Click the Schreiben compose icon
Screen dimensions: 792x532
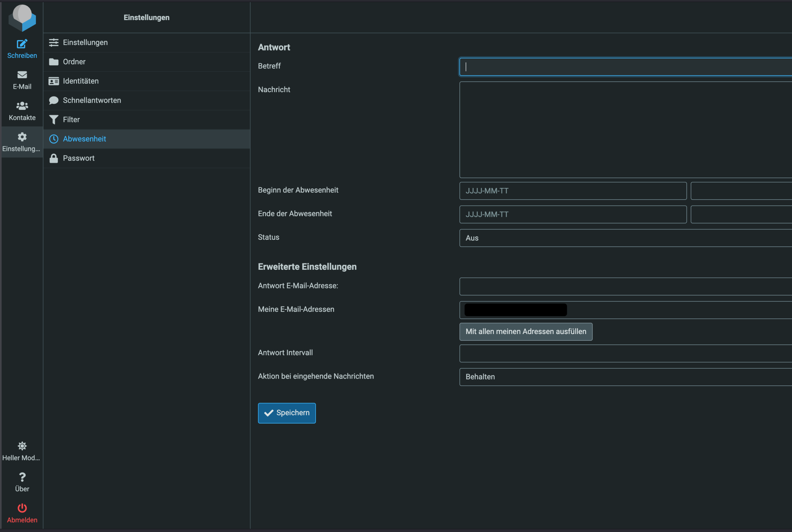pyautogui.click(x=22, y=44)
